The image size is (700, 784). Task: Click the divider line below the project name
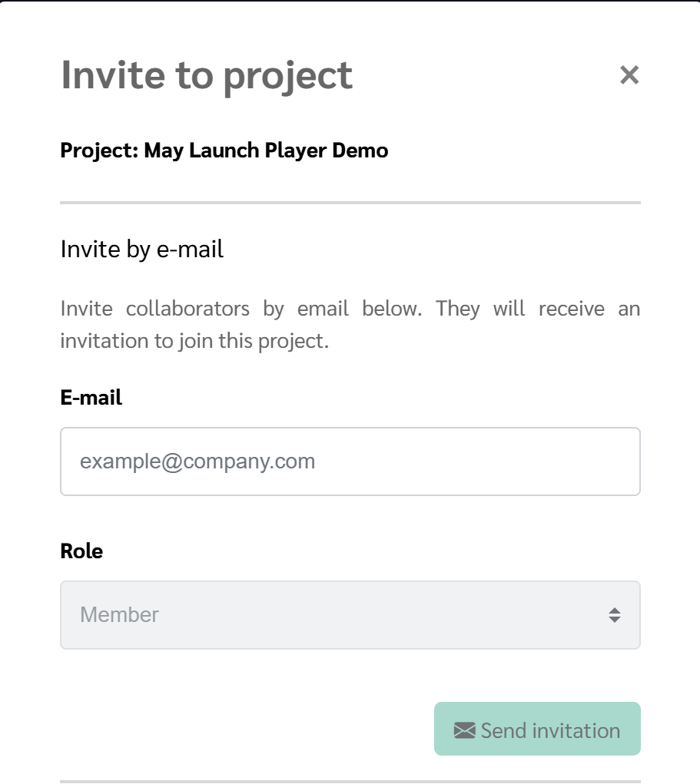tap(350, 203)
